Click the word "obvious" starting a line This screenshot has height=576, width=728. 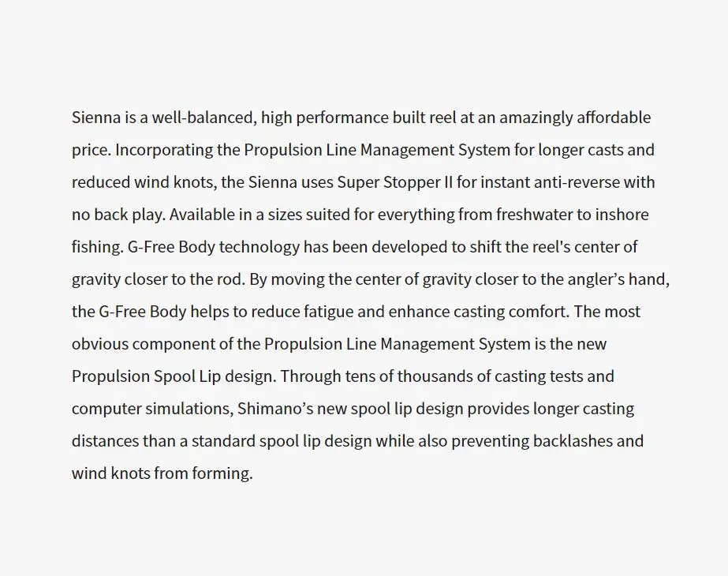pos(100,344)
